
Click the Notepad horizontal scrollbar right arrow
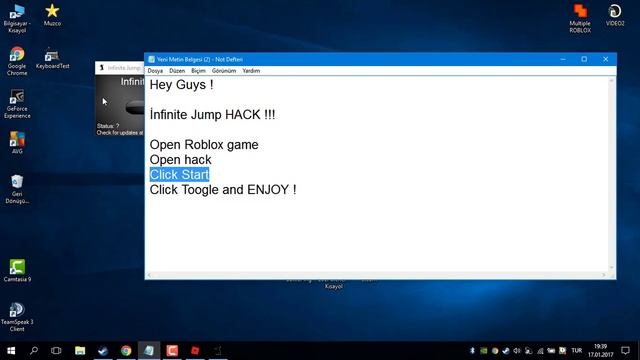604,275
